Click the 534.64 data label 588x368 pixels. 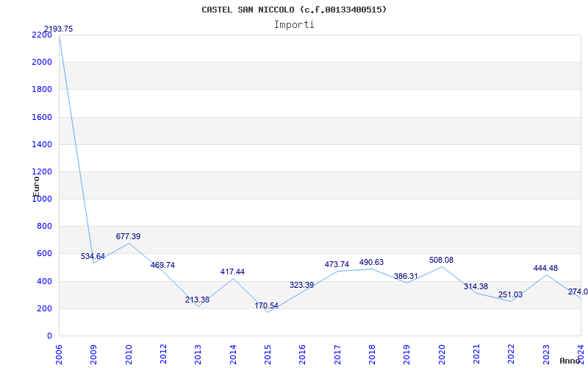tap(93, 256)
